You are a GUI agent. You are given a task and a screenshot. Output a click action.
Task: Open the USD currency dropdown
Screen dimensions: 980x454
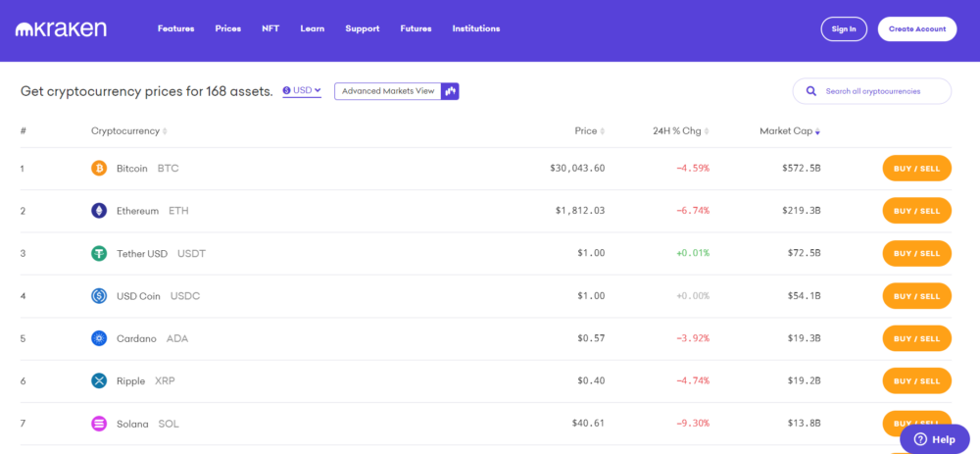point(302,90)
